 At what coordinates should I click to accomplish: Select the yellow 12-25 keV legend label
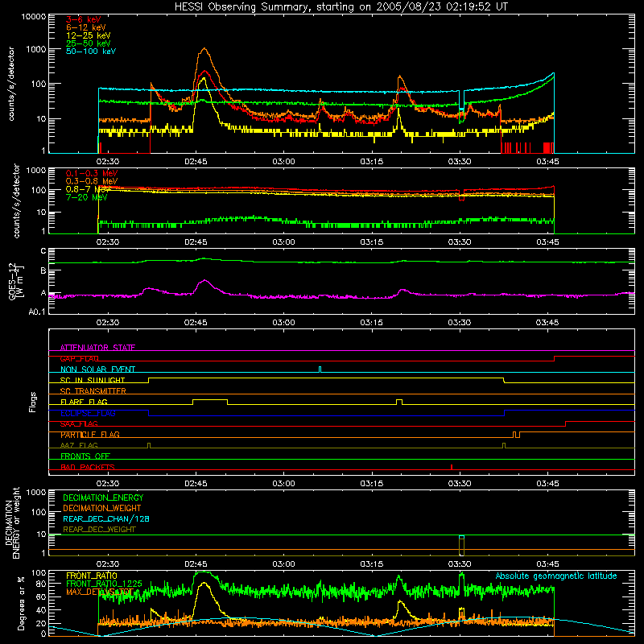point(89,35)
